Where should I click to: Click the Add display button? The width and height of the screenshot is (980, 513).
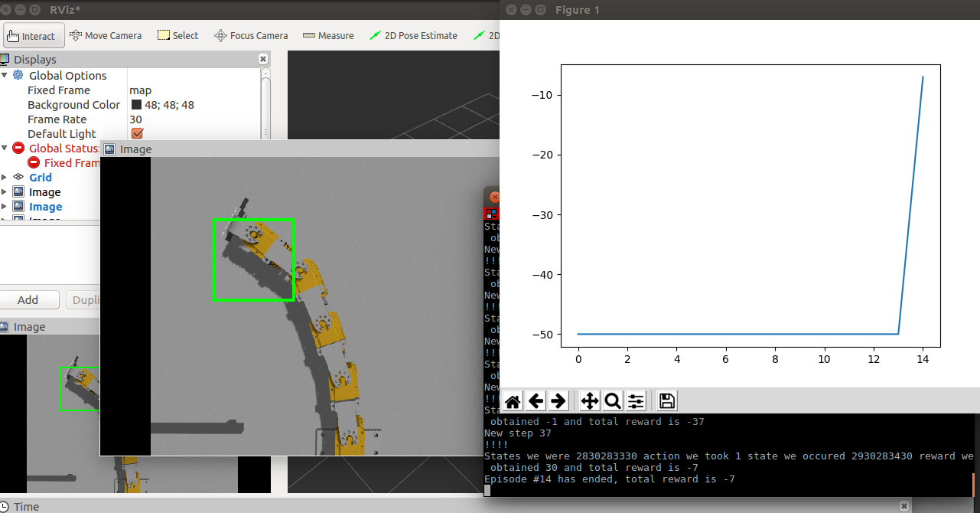(28, 300)
